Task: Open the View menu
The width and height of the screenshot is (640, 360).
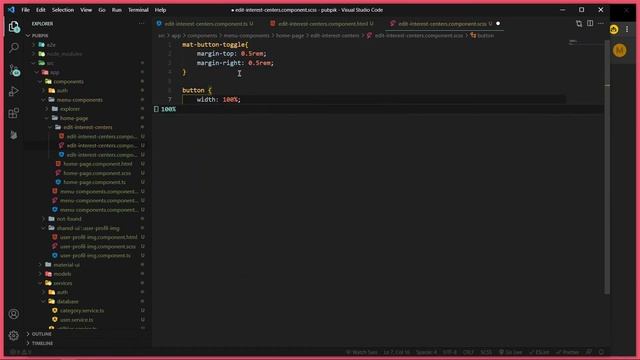Action: [86, 10]
